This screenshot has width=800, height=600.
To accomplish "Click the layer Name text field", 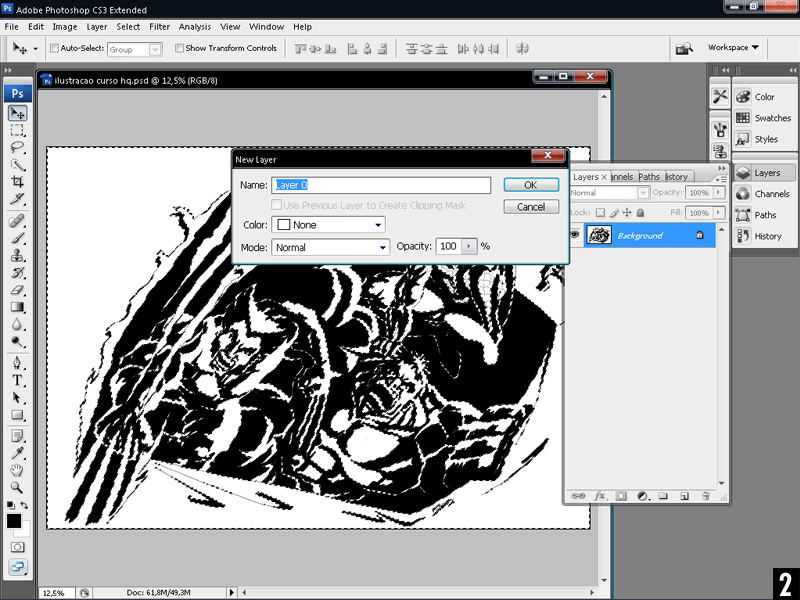I will (x=381, y=185).
